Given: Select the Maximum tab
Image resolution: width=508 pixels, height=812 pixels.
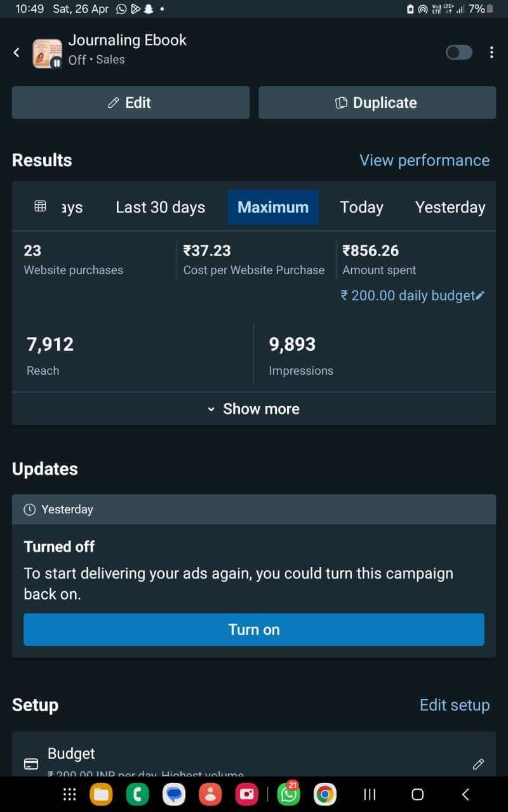Looking at the screenshot, I should [x=273, y=207].
